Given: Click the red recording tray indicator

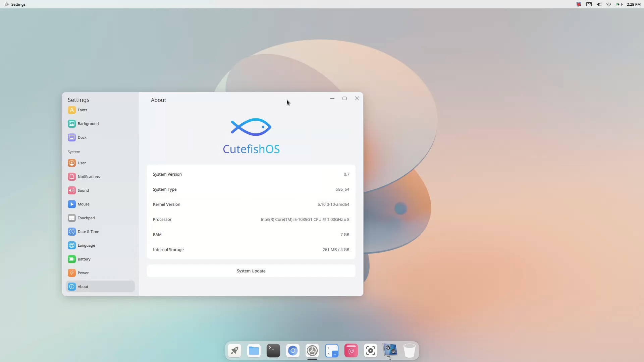Looking at the screenshot, I should coord(579,4).
